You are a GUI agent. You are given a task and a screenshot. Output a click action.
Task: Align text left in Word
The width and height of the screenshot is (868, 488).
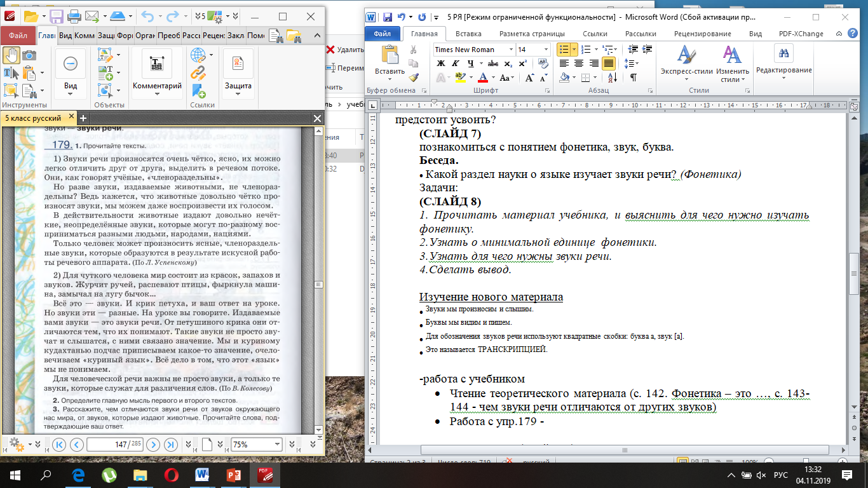(563, 63)
